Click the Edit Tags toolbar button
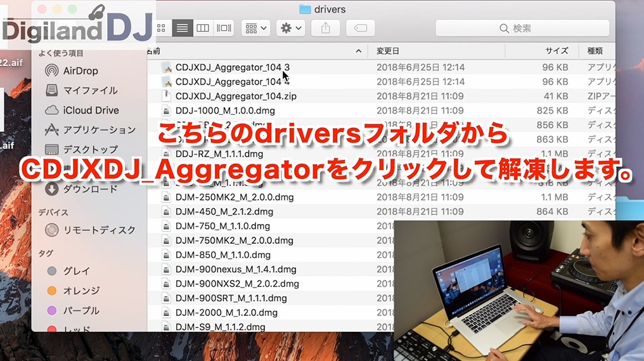 [361, 28]
